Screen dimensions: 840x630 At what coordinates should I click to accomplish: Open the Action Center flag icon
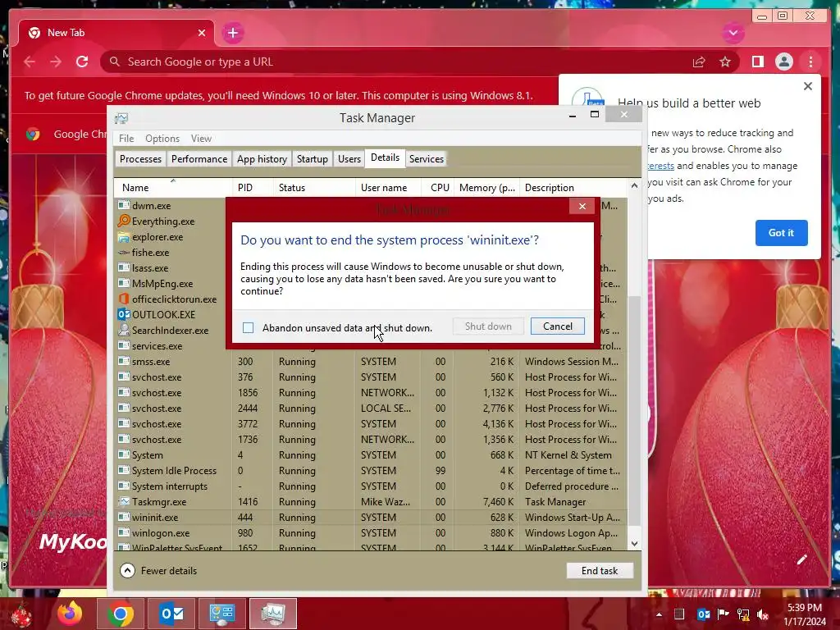click(x=723, y=614)
